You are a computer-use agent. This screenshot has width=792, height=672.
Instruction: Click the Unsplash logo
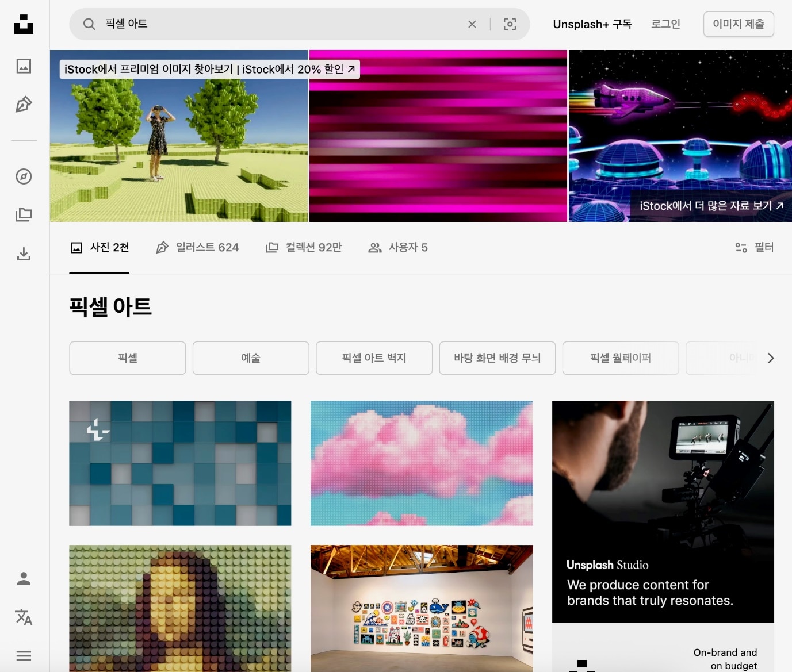click(23, 24)
